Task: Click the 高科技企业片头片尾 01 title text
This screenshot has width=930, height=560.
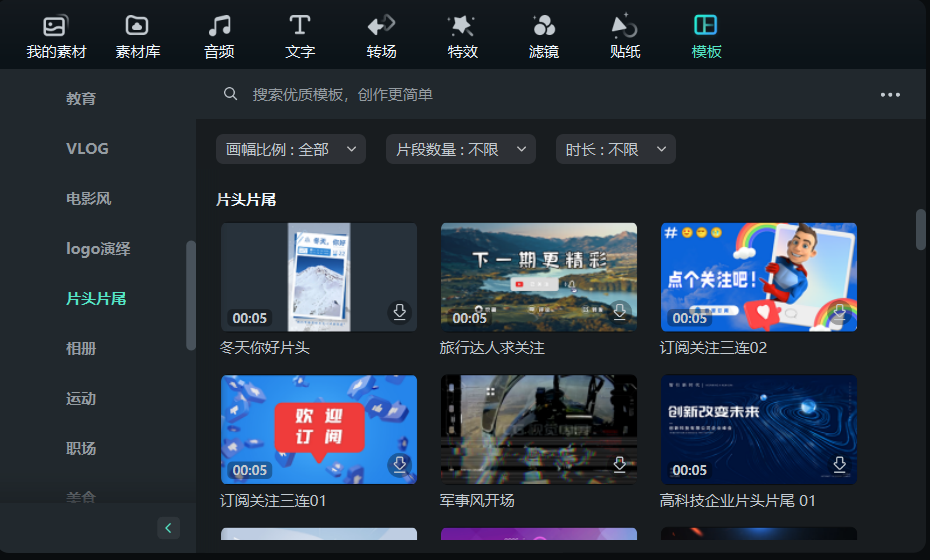Action: 737,501
